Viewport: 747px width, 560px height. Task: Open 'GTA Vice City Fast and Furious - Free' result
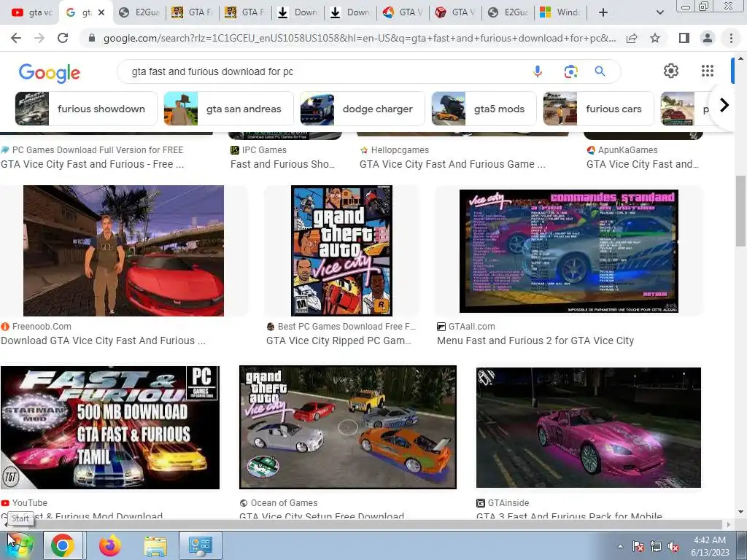(93, 164)
